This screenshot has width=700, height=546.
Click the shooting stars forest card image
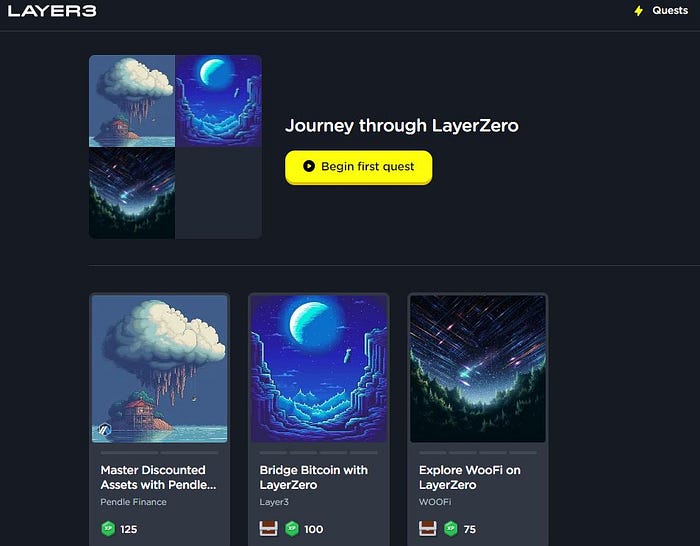click(478, 369)
